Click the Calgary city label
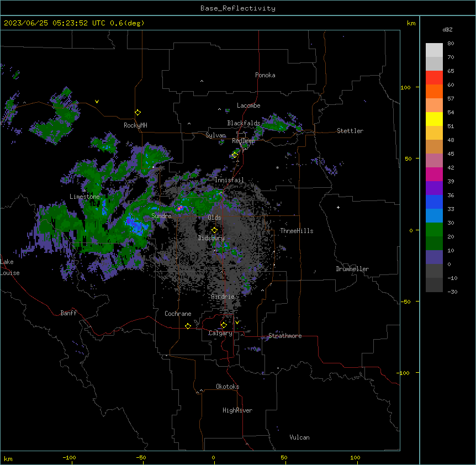The height and width of the screenshot is (465, 476). pos(220,333)
